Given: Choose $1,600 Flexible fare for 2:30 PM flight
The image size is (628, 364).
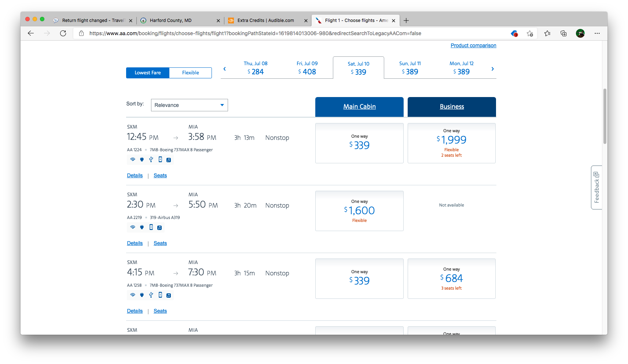Looking at the screenshot, I should pyautogui.click(x=359, y=211).
